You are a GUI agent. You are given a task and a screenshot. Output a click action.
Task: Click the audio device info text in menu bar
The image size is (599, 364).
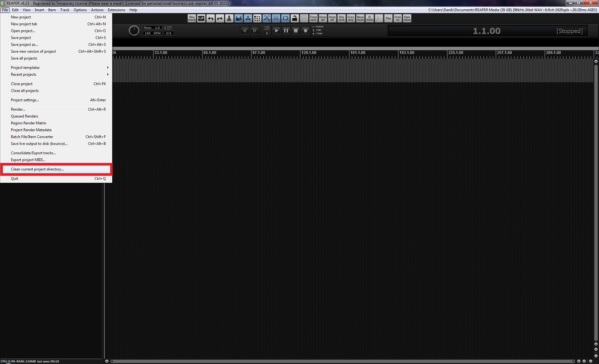(512, 10)
